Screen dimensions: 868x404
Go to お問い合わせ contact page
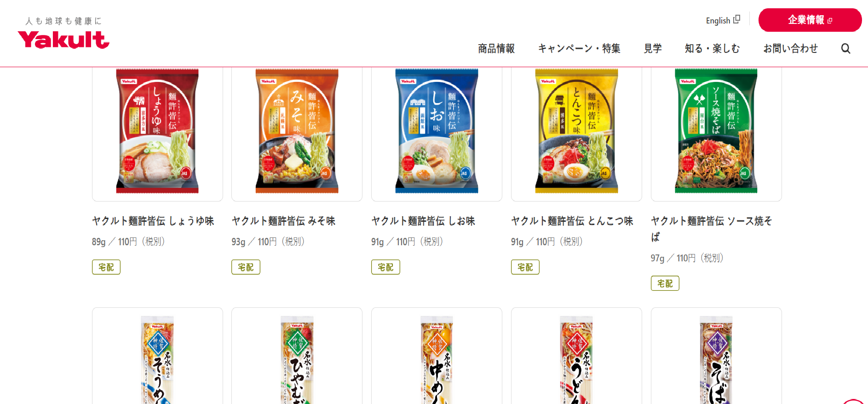coord(790,48)
